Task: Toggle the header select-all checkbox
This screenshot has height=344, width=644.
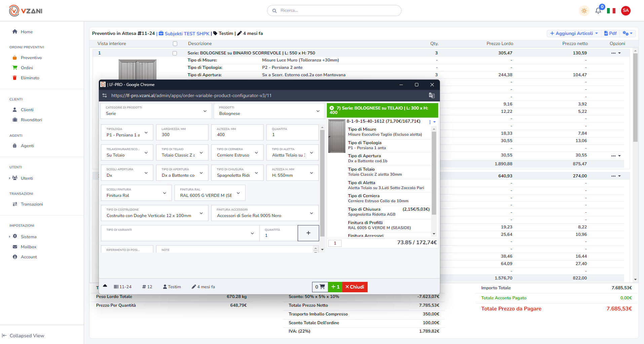Action: coord(175,44)
